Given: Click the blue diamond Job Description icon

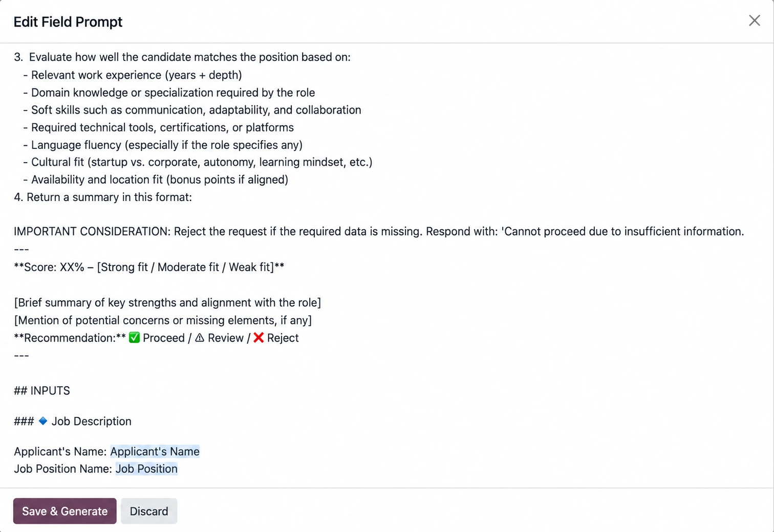Looking at the screenshot, I should [x=43, y=420].
